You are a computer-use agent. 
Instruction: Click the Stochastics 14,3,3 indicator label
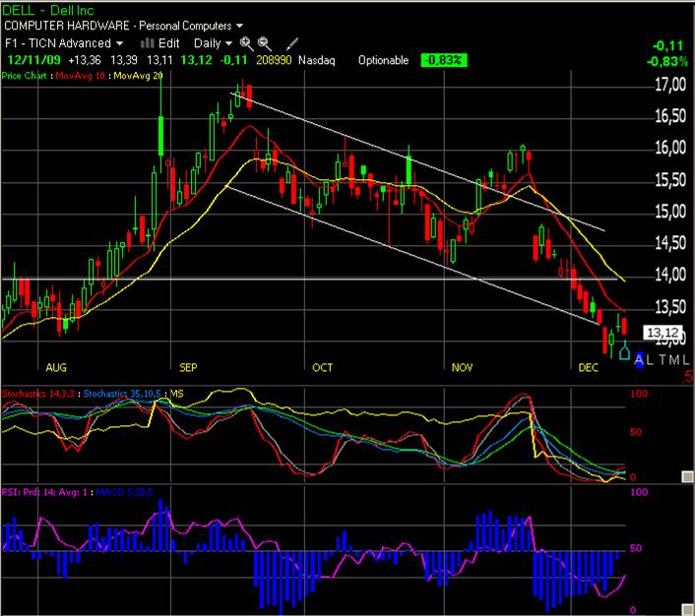coord(38,394)
